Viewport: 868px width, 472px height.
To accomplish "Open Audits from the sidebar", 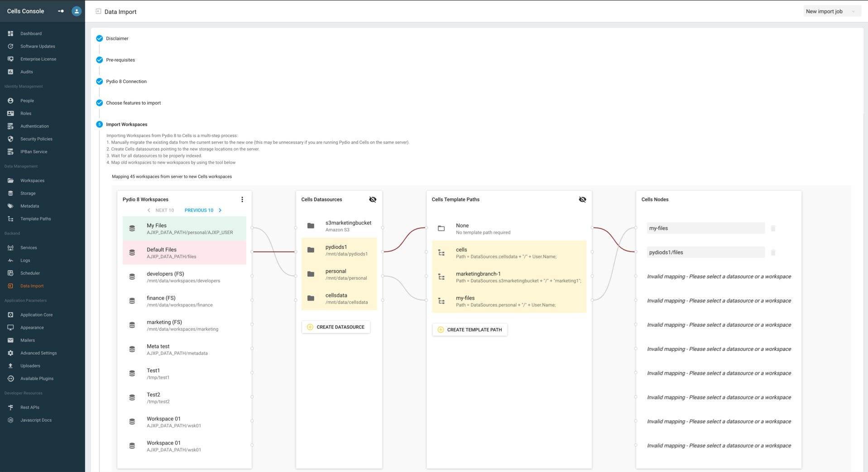I will pyautogui.click(x=26, y=72).
